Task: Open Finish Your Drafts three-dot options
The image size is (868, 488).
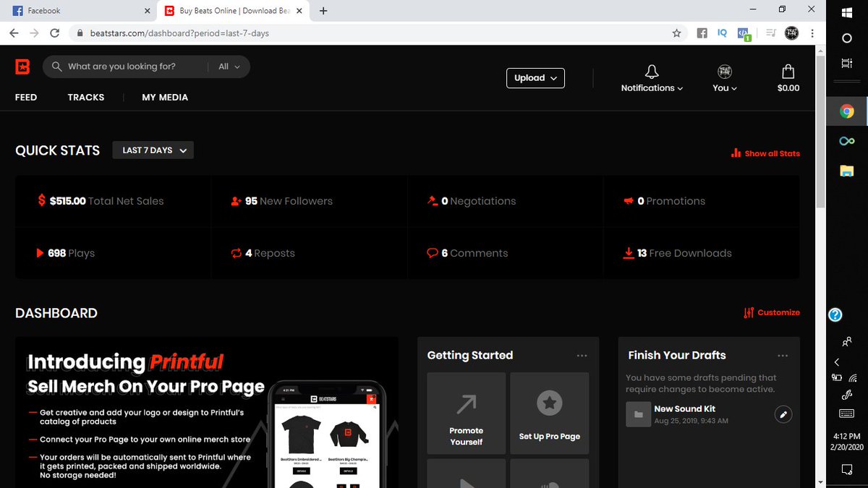Action: (782, 356)
